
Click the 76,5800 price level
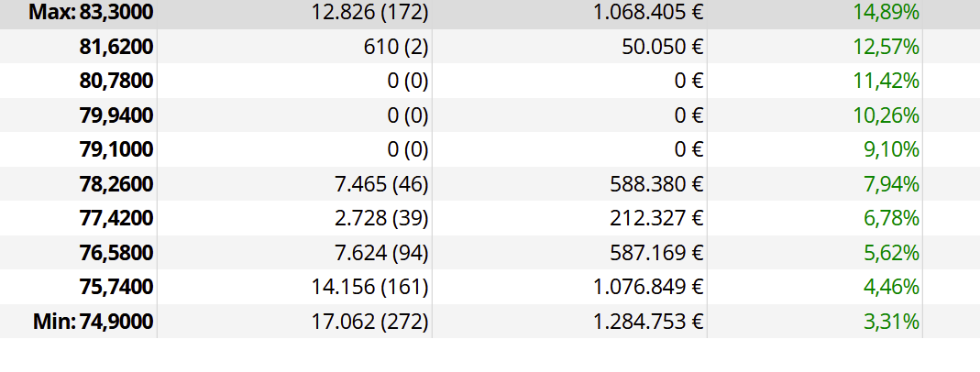pyautogui.click(x=116, y=253)
